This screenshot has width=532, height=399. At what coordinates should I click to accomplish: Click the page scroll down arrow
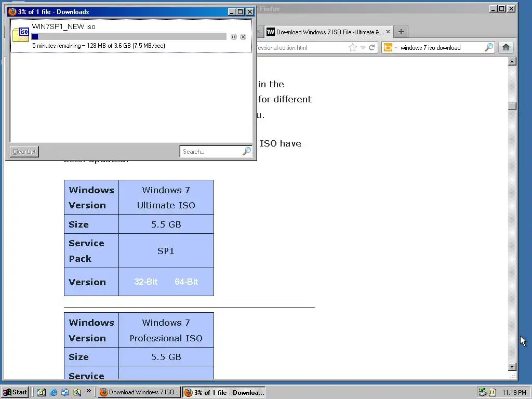pyautogui.click(x=512, y=367)
